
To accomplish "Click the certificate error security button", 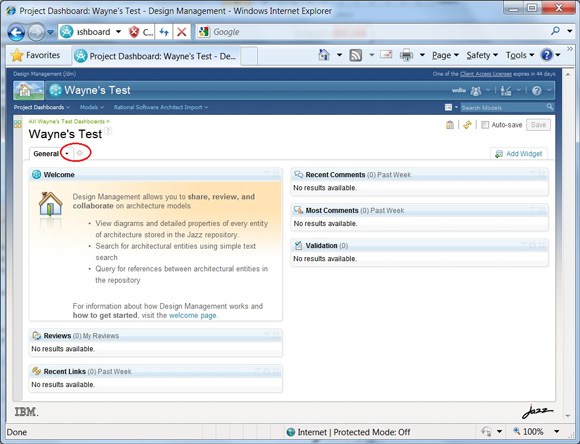I will coord(141,32).
